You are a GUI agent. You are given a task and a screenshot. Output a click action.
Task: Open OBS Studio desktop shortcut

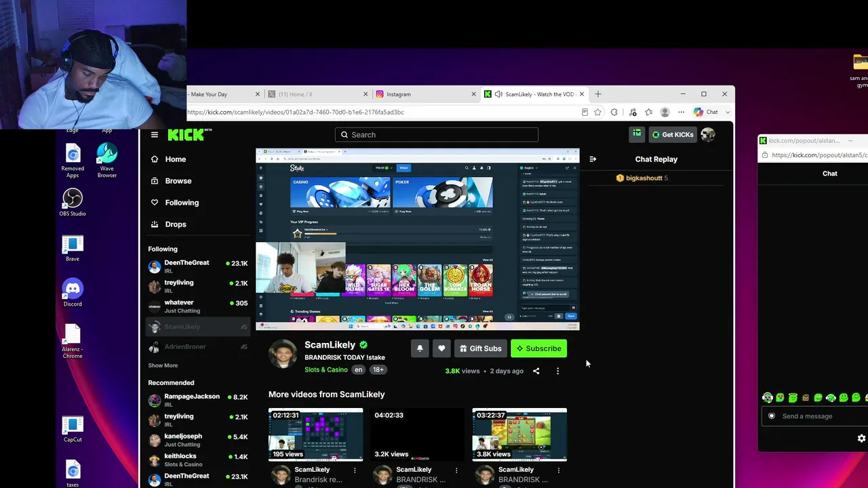pyautogui.click(x=73, y=202)
